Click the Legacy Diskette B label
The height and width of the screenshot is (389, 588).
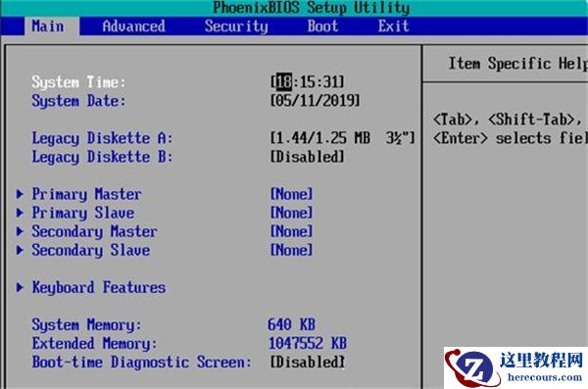tap(102, 157)
